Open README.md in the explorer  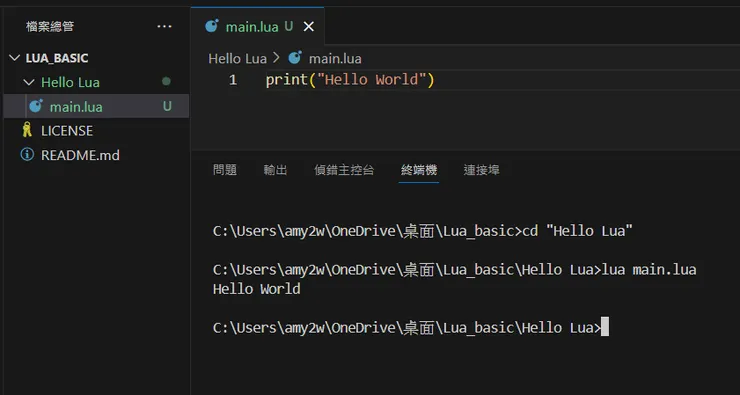click(80, 155)
